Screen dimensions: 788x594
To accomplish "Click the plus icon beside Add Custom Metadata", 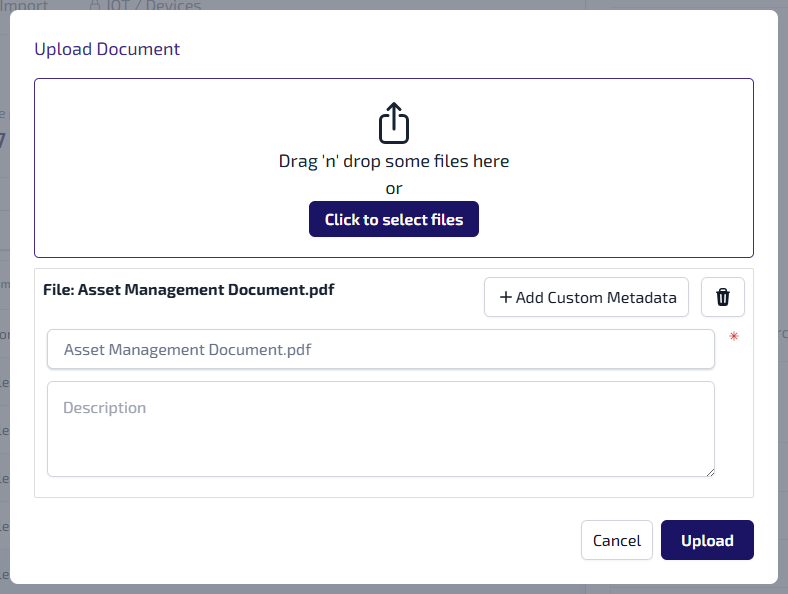I will pyautogui.click(x=505, y=297).
